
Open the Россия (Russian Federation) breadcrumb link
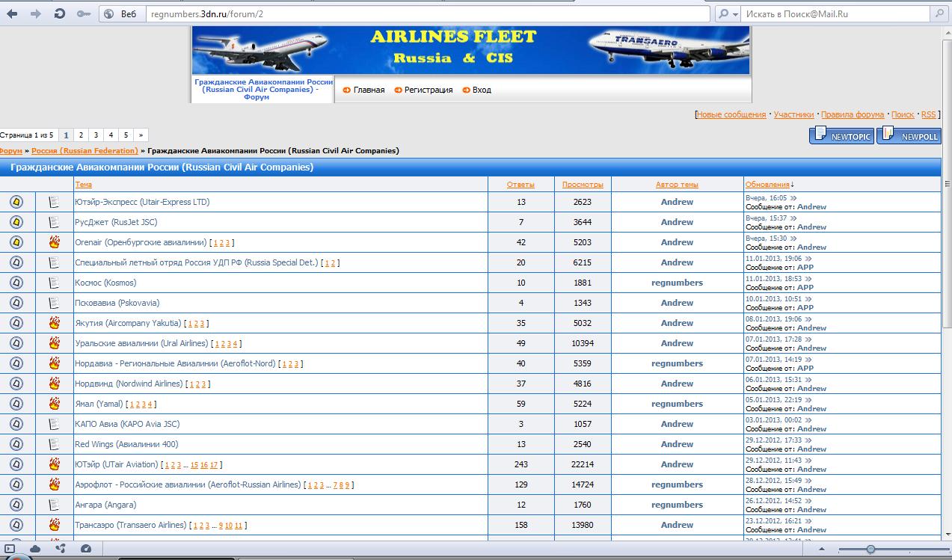click(x=85, y=151)
